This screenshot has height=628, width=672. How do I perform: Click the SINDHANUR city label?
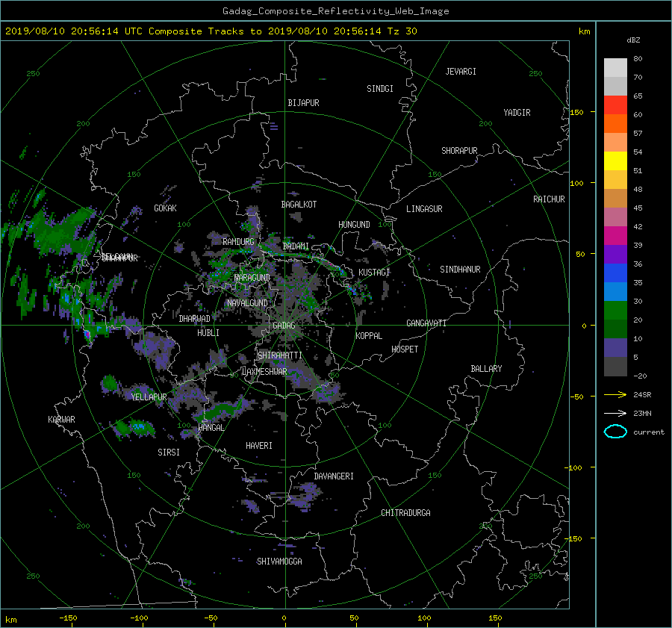tap(460, 270)
